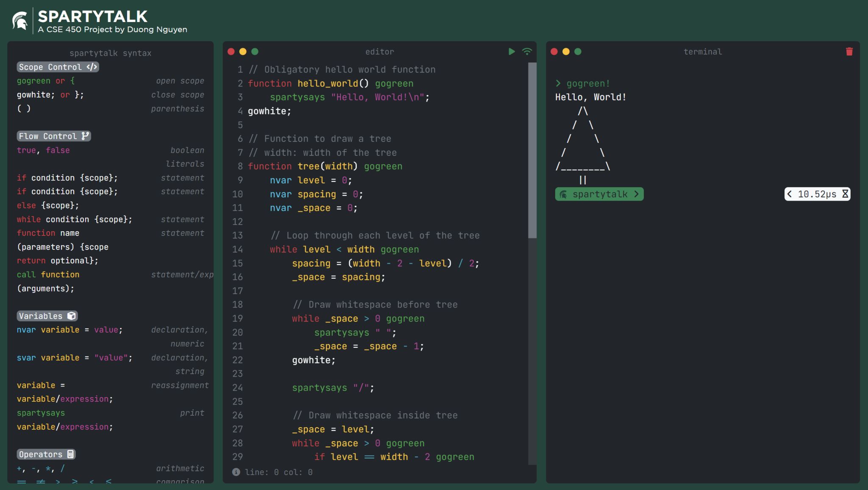Screen dimensions: 868x490
Task: Click 'nvar level = 0;' on line 9
Action: coord(311,180)
